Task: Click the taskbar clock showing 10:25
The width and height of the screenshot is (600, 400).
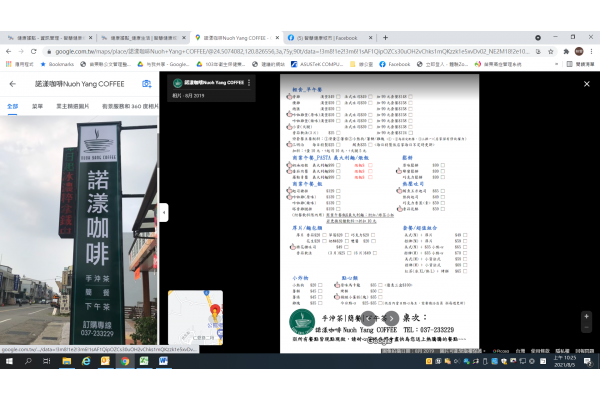Action: click(565, 361)
